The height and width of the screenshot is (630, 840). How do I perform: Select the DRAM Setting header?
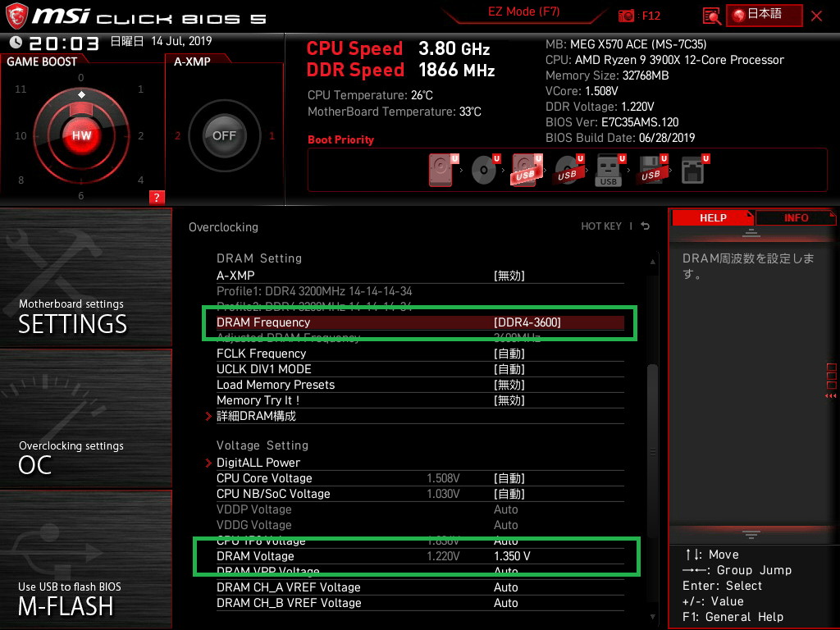pos(259,258)
